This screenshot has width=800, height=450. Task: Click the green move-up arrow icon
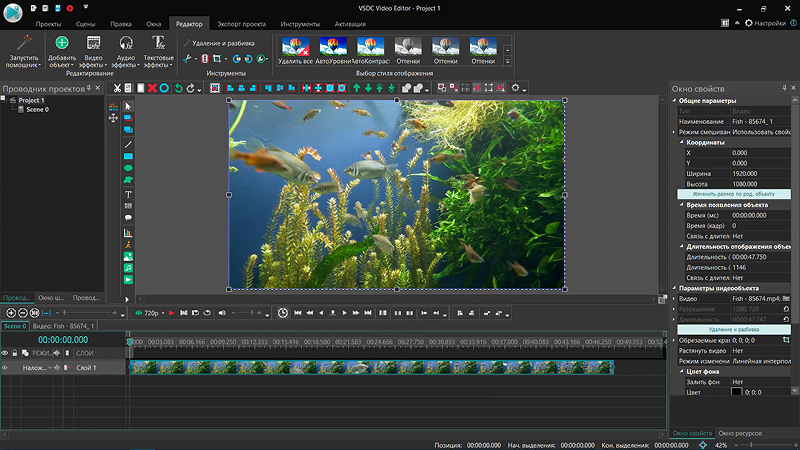[x=357, y=88]
